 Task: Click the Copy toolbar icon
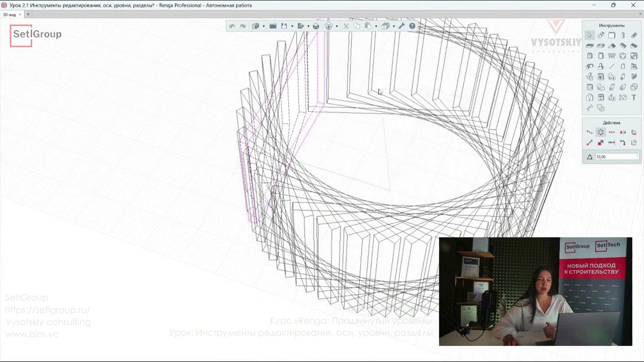point(357,26)
